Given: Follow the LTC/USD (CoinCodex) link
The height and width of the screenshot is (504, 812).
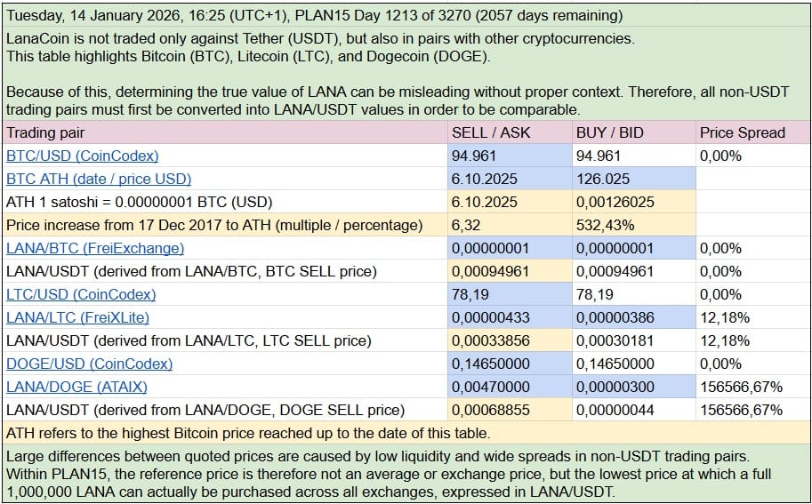Looking at the screenshot, I should (81, 294).
